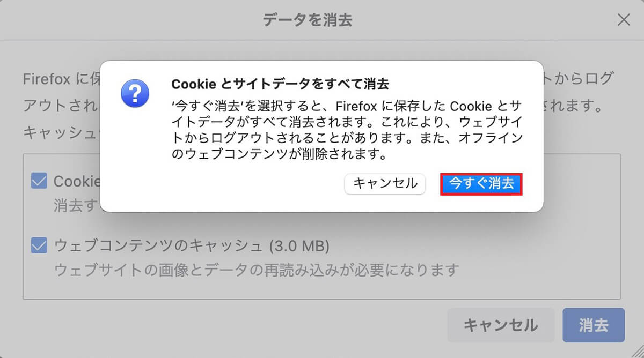Click the dialog message starting '今すぐ消去'を選択すると
Image resolution: width=644 pixels, height=358 pixels.
[347, 130]
